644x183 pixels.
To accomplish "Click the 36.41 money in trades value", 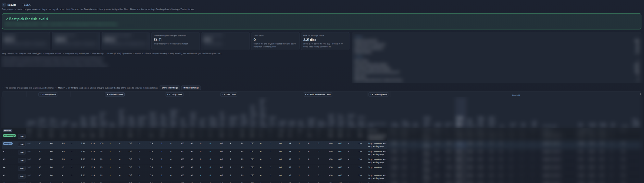I will (158, 40).
